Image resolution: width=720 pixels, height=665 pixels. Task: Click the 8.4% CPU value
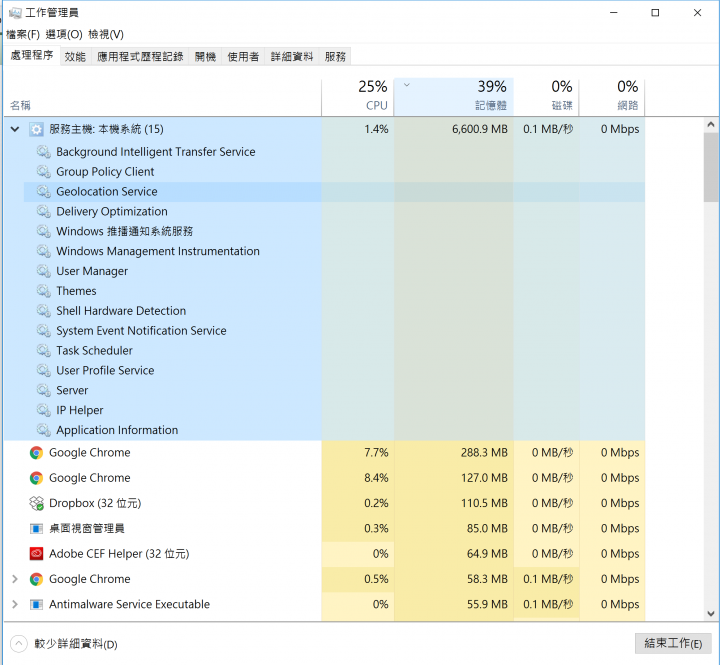[x=376, y=478]
